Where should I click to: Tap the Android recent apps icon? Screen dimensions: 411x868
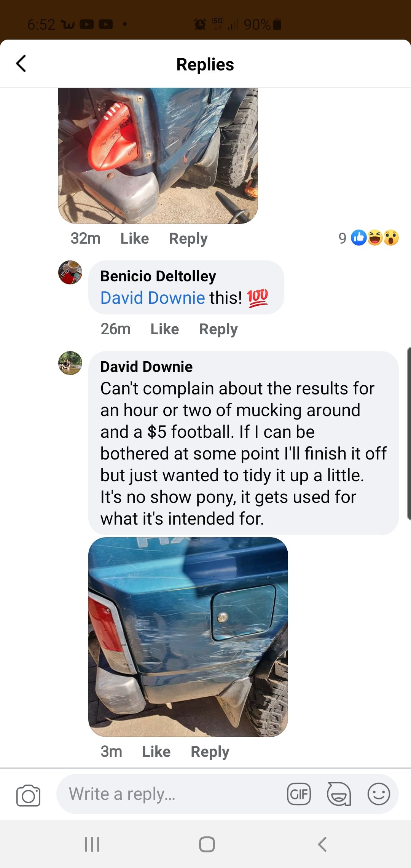tap(92, 844)
